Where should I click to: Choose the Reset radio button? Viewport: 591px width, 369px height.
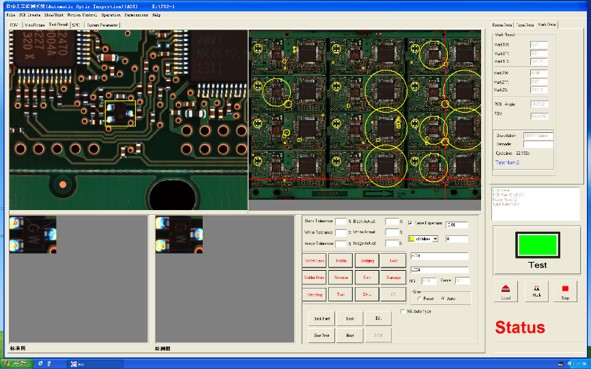click(419, 299)
